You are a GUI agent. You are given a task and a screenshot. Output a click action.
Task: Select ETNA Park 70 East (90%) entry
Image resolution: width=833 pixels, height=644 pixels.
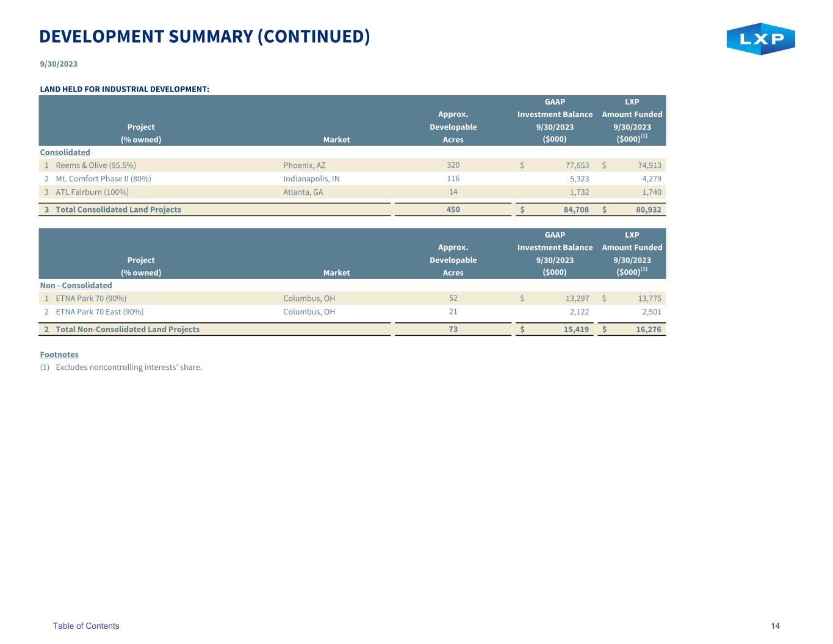[99, 312]
